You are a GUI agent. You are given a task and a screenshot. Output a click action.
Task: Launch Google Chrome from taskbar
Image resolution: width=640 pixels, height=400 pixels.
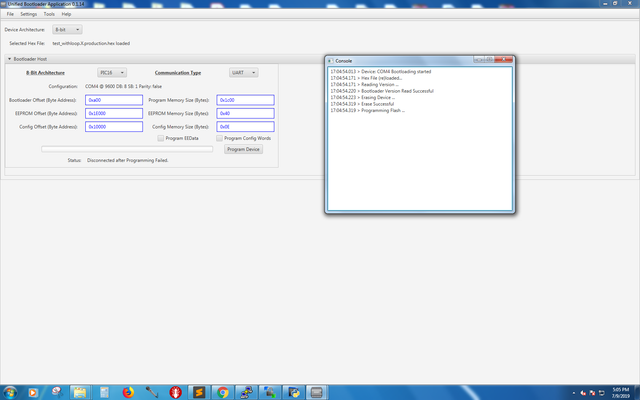click(x=223, y=393)
